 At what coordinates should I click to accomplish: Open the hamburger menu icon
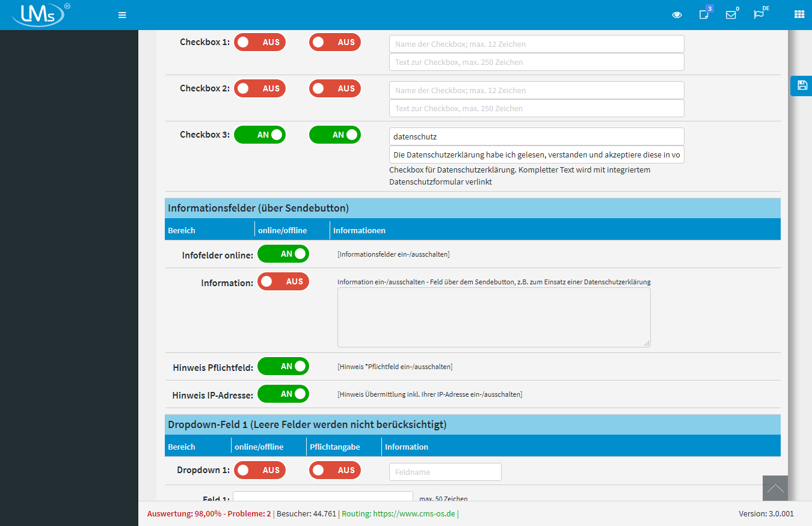(122, 15)
